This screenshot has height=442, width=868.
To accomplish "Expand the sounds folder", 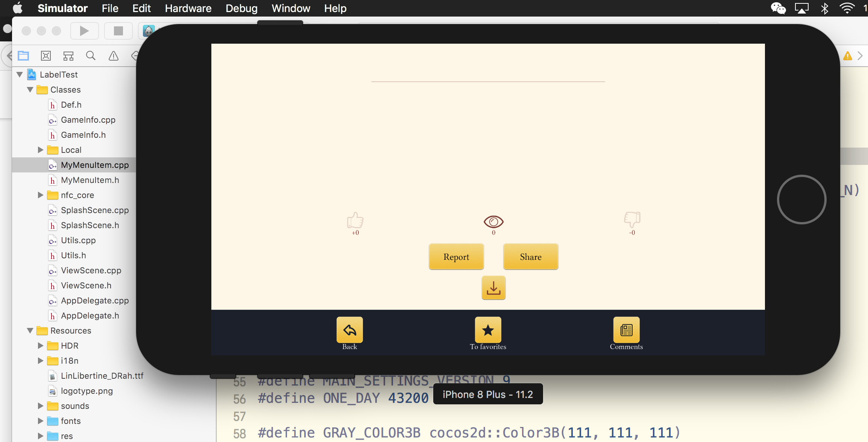I will [41, 406].
